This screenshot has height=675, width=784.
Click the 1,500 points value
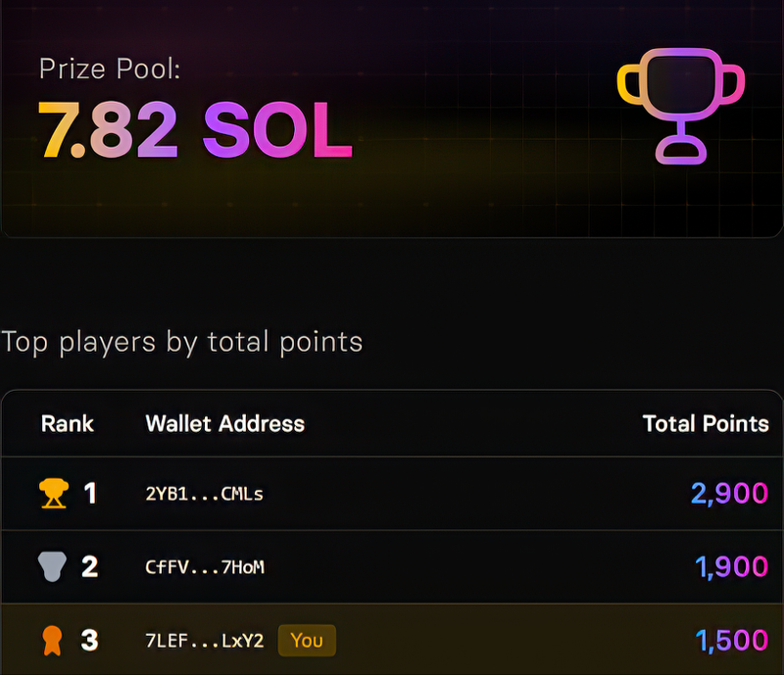(731, 641)
